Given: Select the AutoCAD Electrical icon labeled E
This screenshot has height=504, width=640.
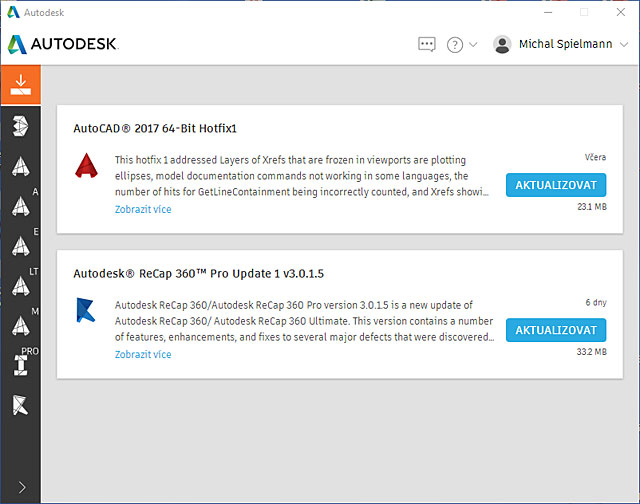Looking at the screenshot, I should (20, 246).
